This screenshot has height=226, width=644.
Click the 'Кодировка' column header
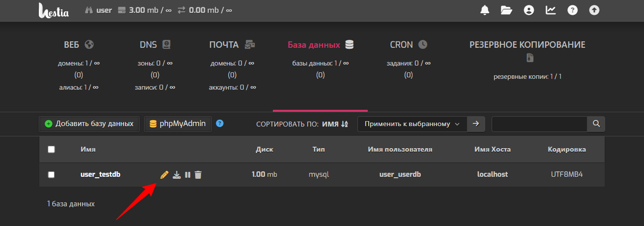pos(567,150)
